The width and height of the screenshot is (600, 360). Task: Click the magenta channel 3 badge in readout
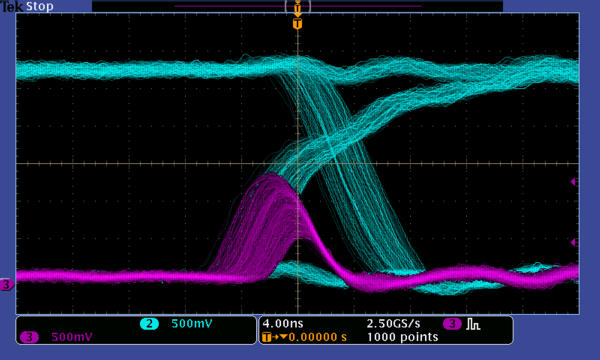[x=29, y=337]
